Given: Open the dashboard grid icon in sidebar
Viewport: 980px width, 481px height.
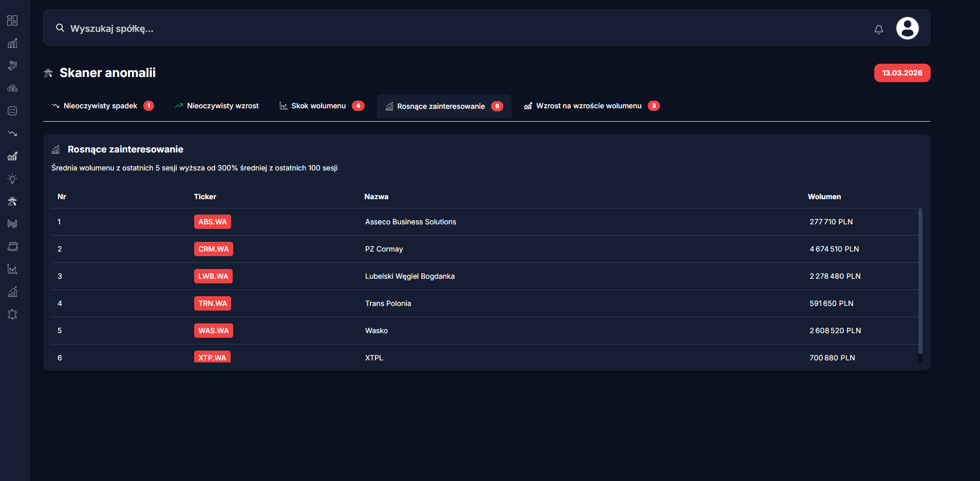Looking at the screenshot, I should [x=12, y=21].
